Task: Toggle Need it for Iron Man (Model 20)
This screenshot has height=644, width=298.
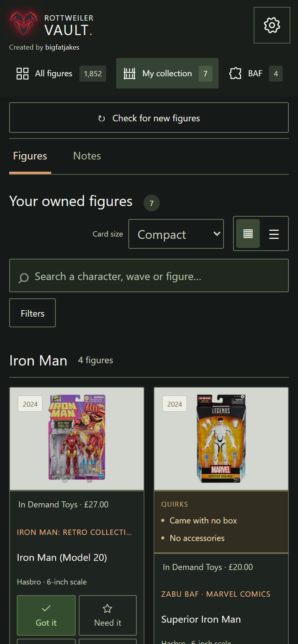Action: point(108,615)
